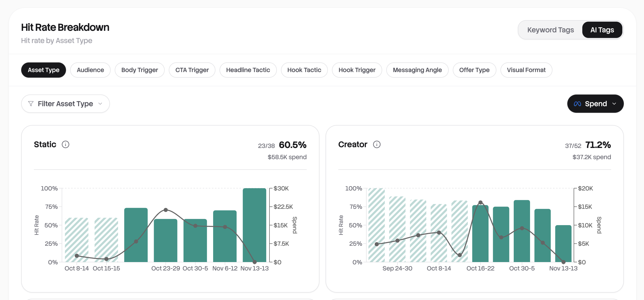Viewport: 644px width, 300px height.
Task: Expand the chevron on the Spend selector
Action: 614,104
